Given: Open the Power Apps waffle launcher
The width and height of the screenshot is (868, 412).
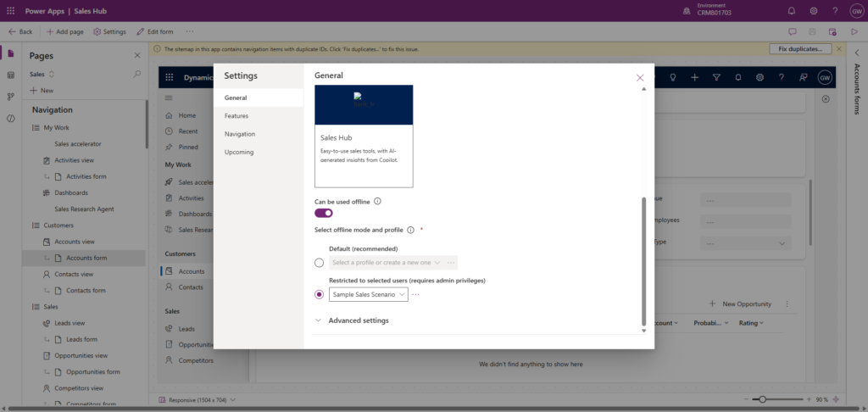Looking at the screenshot, I should (10, 10).
